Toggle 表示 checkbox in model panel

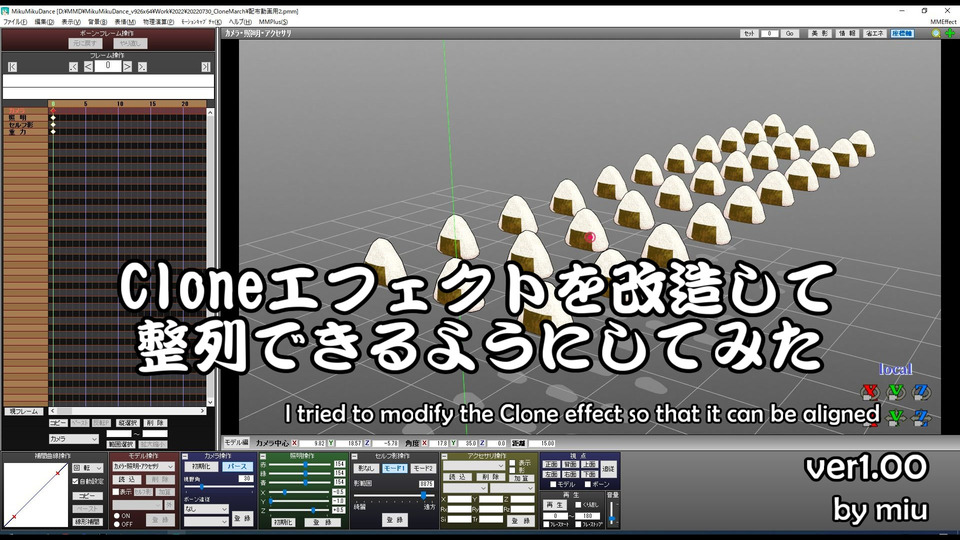[116, 492]
